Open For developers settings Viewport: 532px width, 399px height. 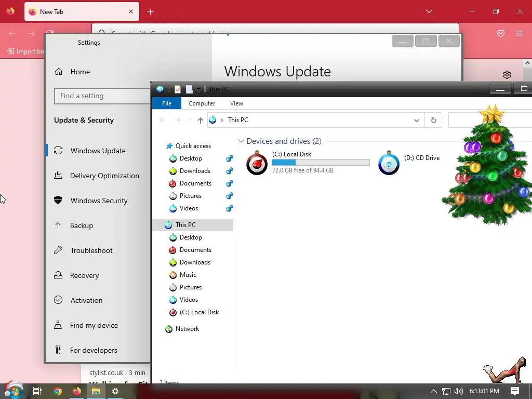94,350
